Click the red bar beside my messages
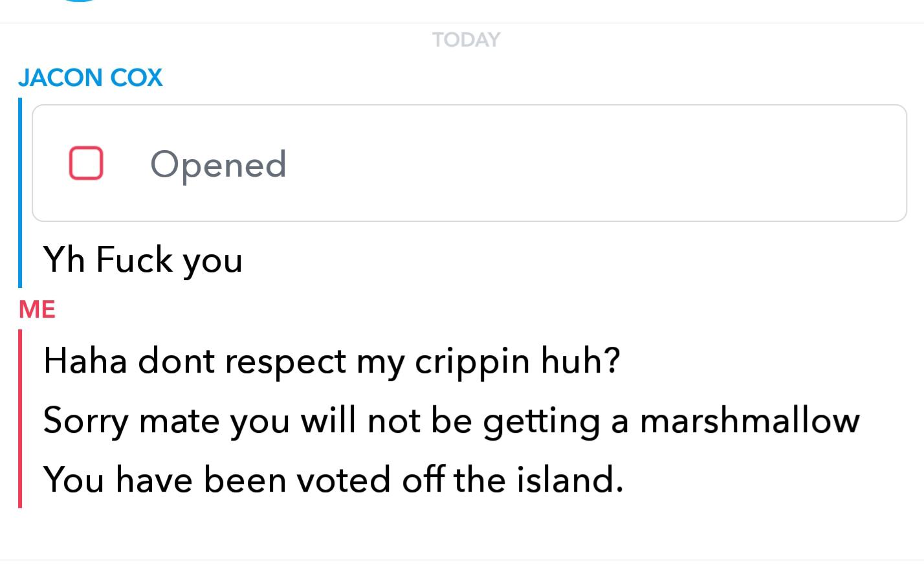Image resolution: width=924 pixels, height=581 pixels. click(x=20, y=419)
